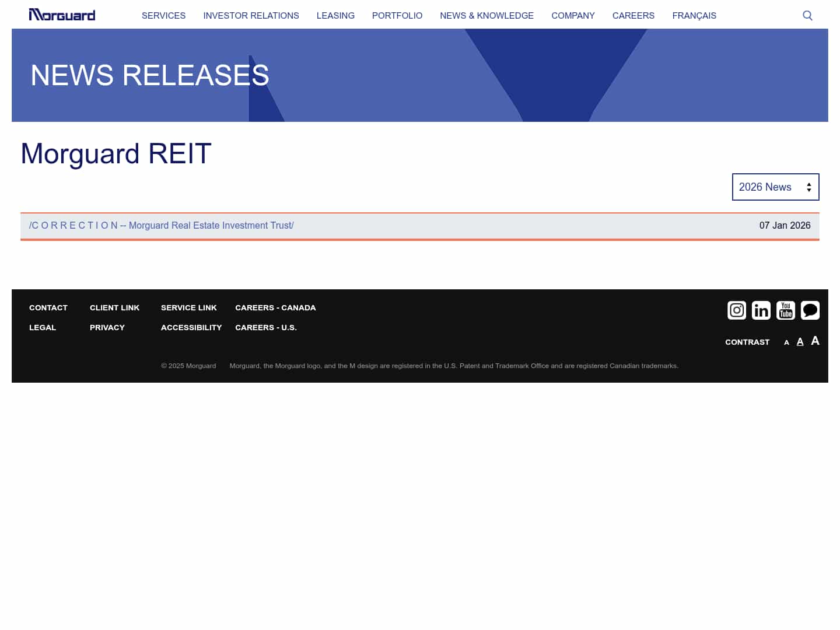The height and width of the screenshot is (630, 840).
Task: Open the blog via the speech bubble icon
Action: click(810, 310)
